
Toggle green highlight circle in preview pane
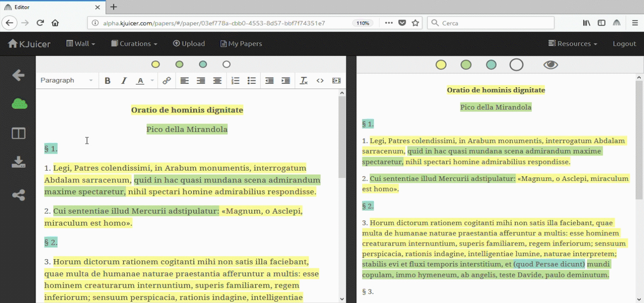[x=466, y=65]
